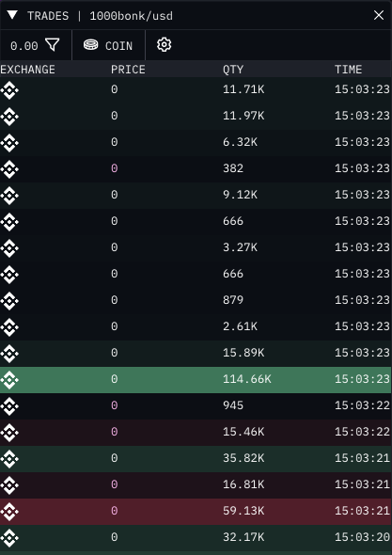This screenshot has width=392, height=555.
Task: Click exchange icon on 945 trade row
Action: [x=9, y=406]
